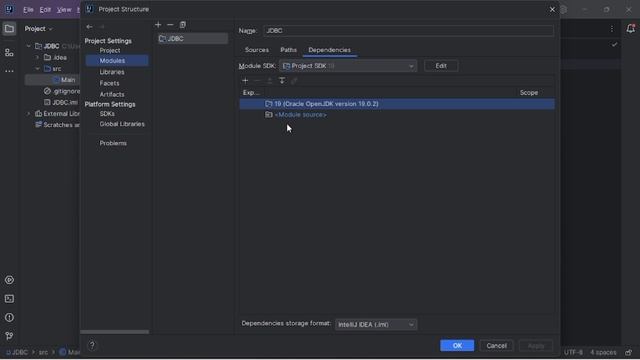Collapse the src folder node
Viewport: 640px width, 360px height.
(38, 69)
